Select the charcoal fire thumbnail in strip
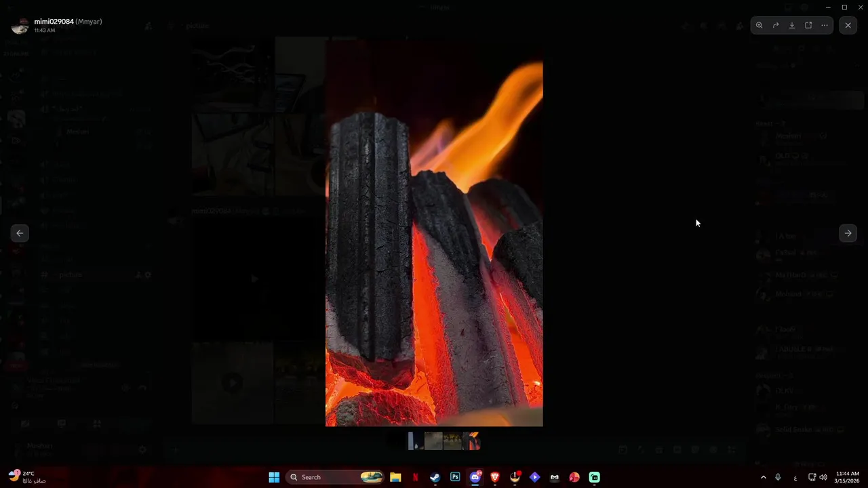The height and width of the screenshot is (488, 868). coord(471,441)
